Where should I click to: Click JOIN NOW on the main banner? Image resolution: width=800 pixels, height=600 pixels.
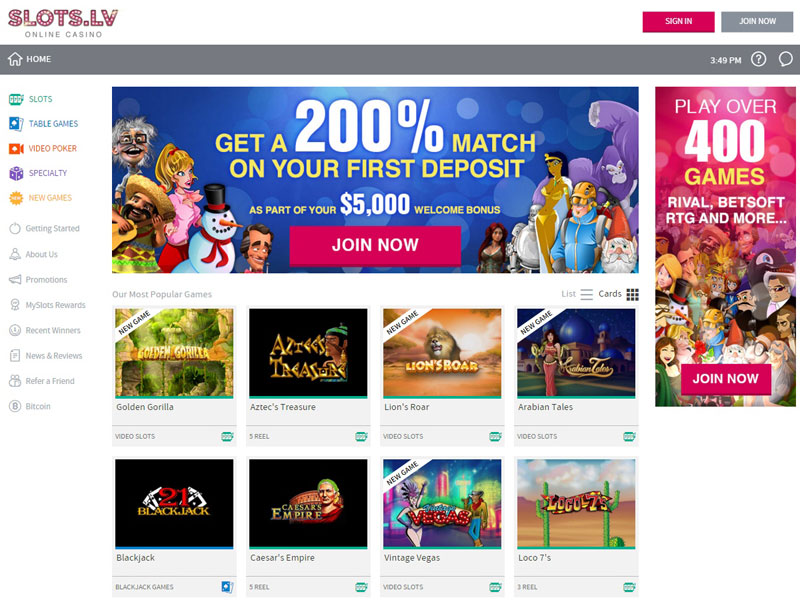pyautogui.click(x=375, y=245)
